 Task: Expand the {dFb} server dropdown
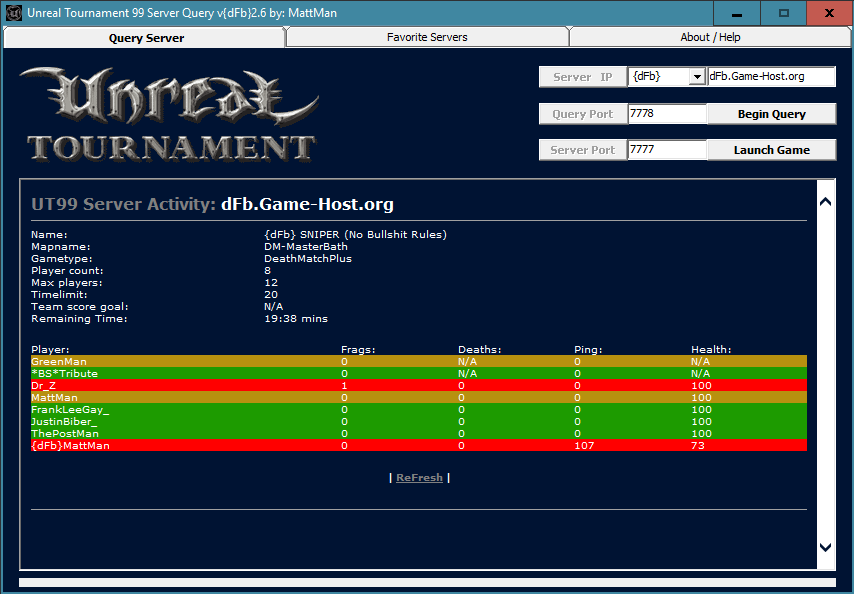(697, 77)
